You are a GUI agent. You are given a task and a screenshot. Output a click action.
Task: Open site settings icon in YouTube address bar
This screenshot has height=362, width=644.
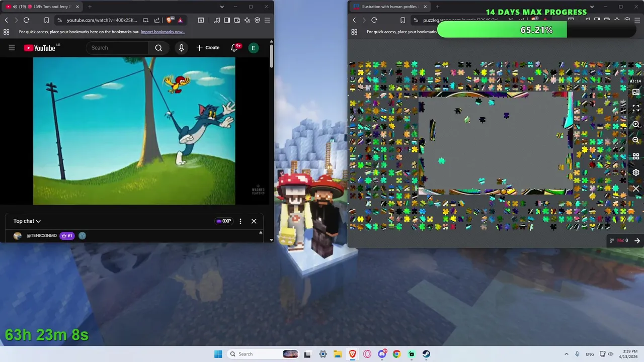pos(59,20)
